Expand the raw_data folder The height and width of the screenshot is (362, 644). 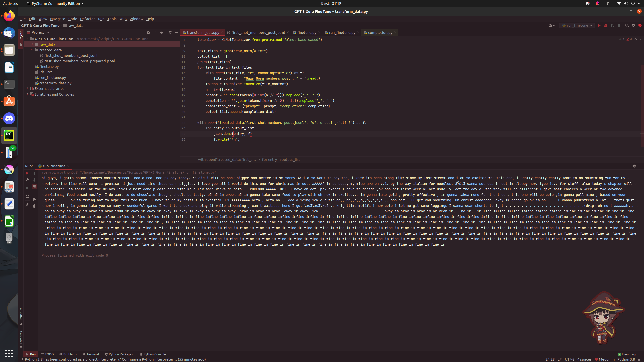click(x=32, y=44)
